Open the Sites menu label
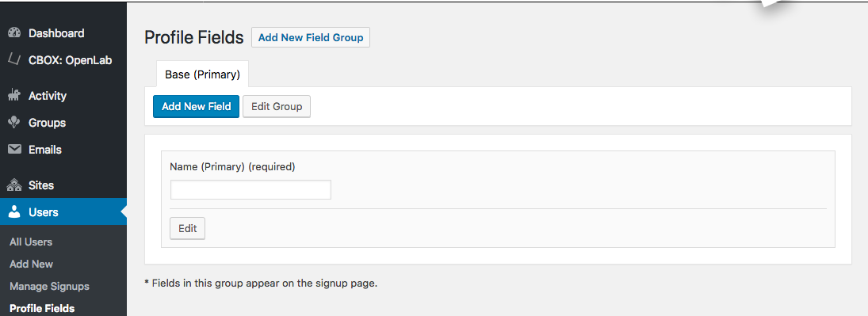Image resolution: width=868 pixels, height=316 pixels. 41,185
